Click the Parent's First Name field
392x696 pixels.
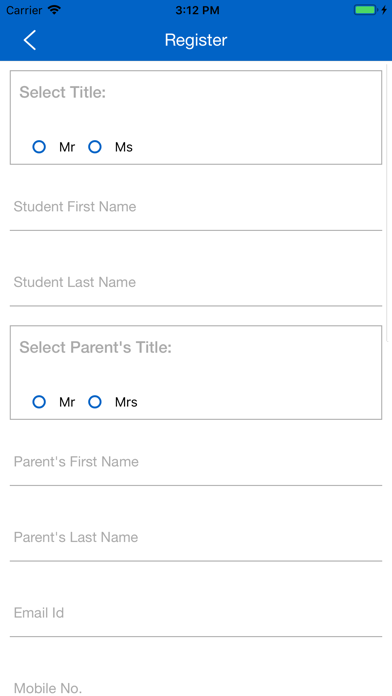click(x=196, y=462)
